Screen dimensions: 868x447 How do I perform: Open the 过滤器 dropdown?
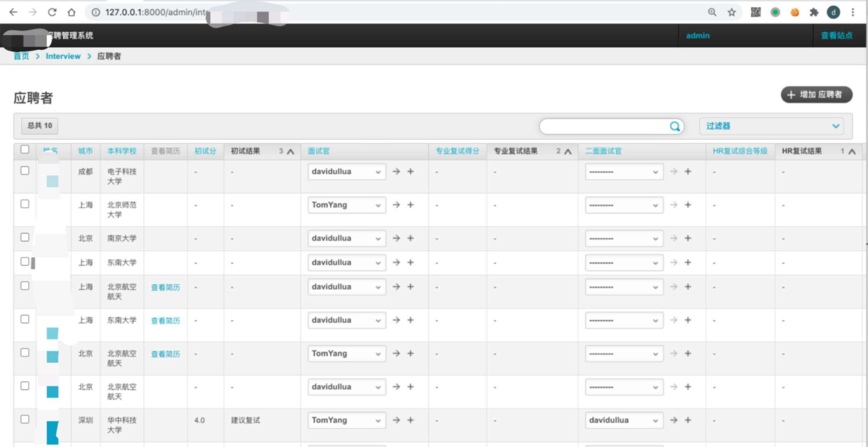click(772, 126)
